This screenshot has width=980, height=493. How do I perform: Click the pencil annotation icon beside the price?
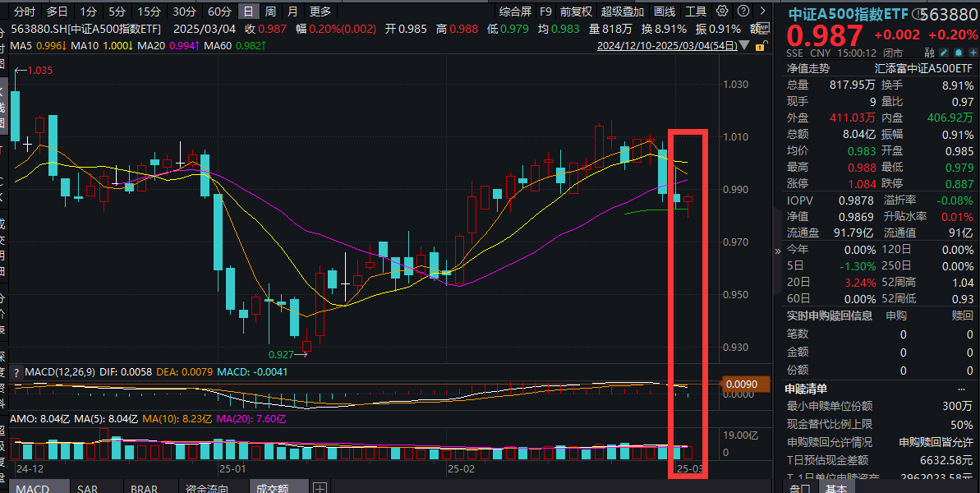click(944, 51)
